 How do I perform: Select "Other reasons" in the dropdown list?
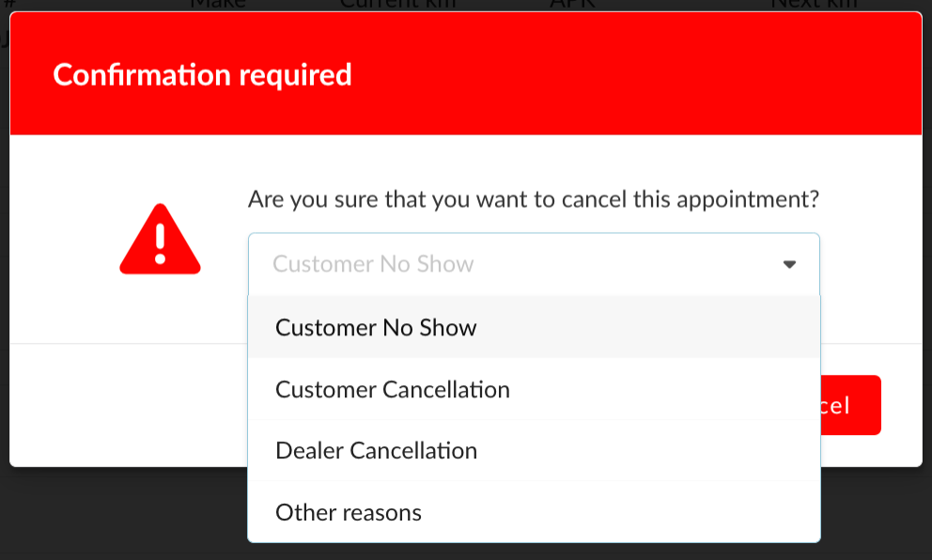[348, 513]
